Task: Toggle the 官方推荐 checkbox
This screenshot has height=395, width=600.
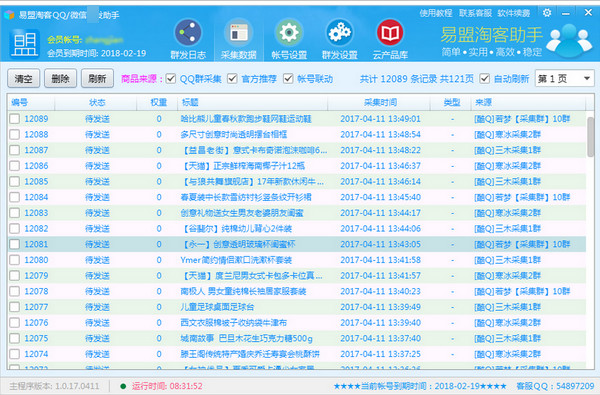Action: pyautogui.click(x=232, y=79)
